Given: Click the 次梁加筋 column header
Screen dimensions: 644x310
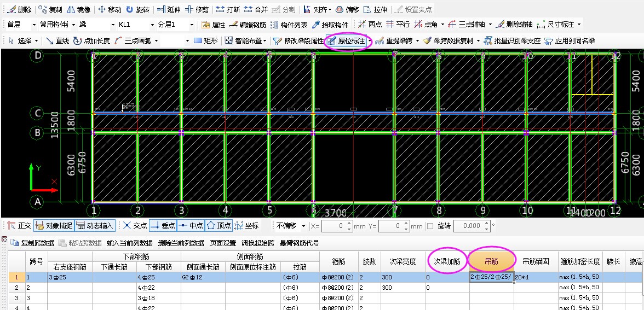Looking at the screenshot, I should point(447,261).
